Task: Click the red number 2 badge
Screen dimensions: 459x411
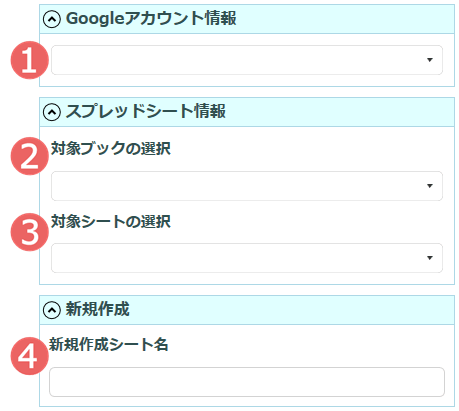Action: (30, 156)
